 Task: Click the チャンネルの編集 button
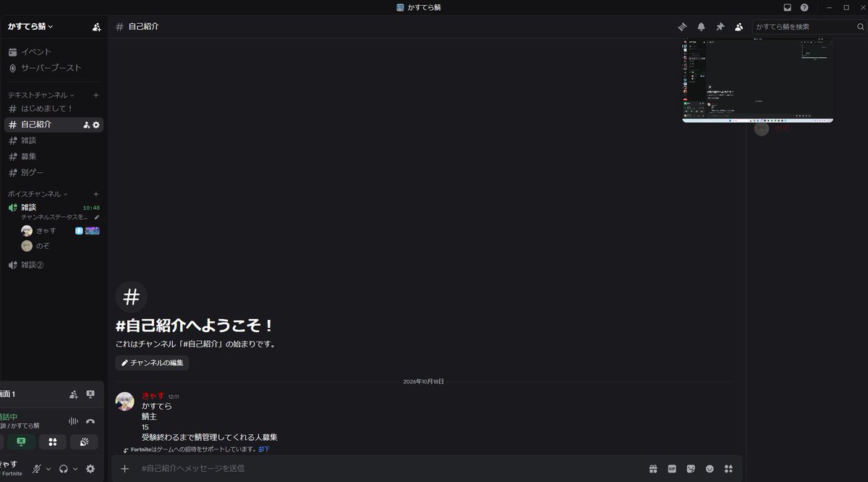[152, 363]
